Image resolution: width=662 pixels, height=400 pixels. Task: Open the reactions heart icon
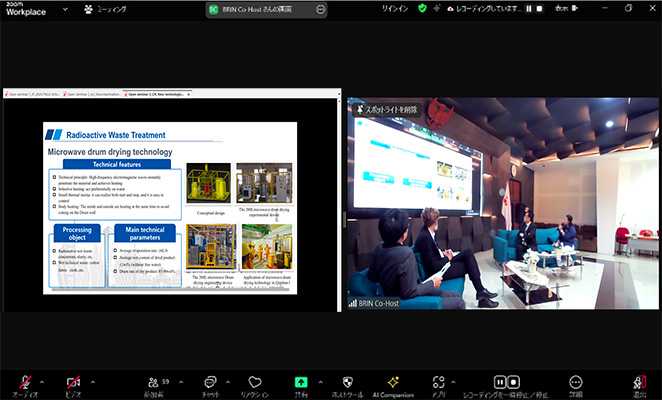(x=255, y=382)
